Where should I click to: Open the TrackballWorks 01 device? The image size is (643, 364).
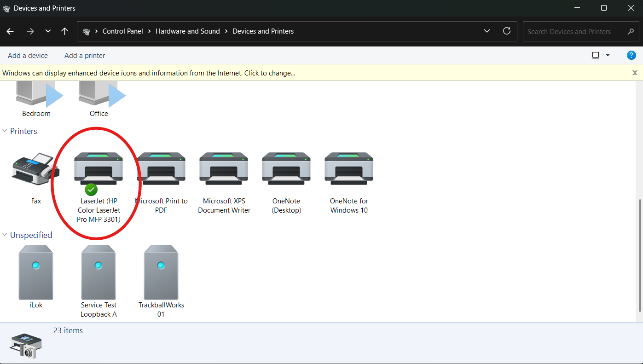click(x=161, y=272)
